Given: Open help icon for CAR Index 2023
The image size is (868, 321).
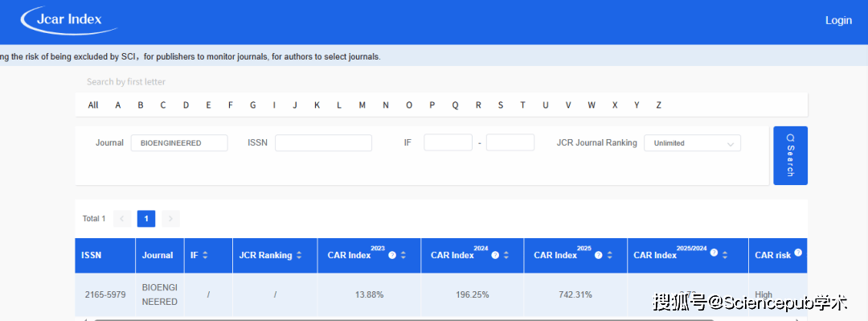Looking at the screenshot, I should 392,256.
